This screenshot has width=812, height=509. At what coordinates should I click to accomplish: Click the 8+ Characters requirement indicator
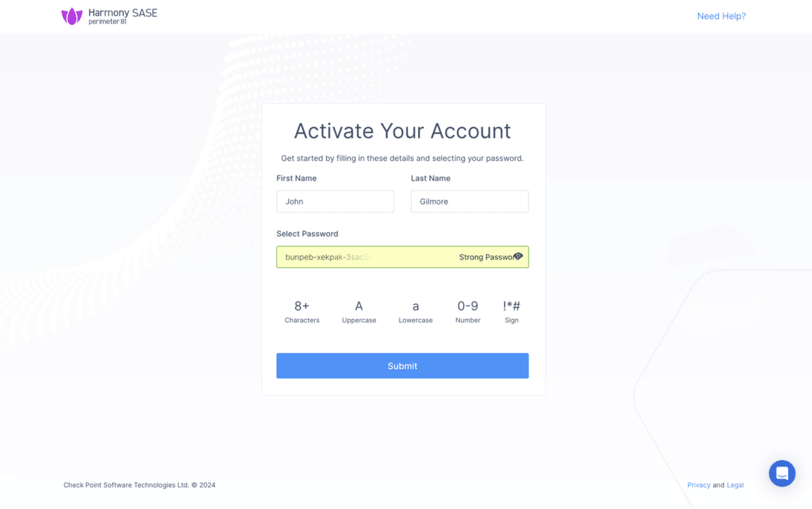[302, 311]
